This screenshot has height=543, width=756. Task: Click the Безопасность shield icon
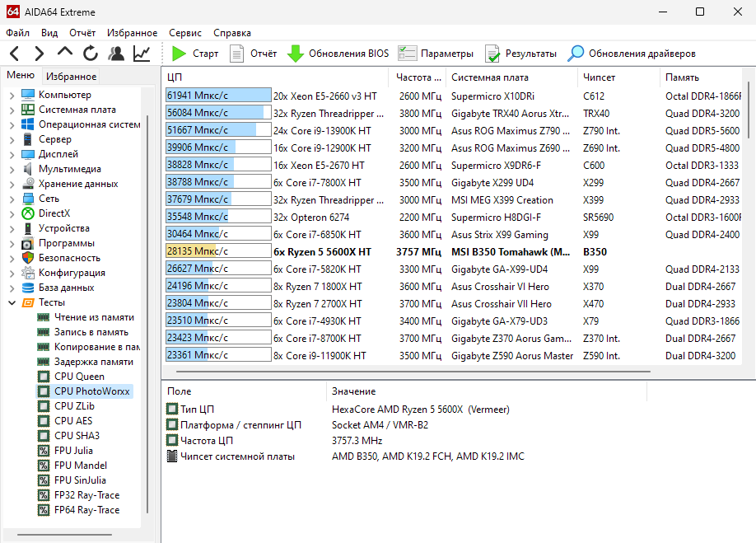pos(28,258)
